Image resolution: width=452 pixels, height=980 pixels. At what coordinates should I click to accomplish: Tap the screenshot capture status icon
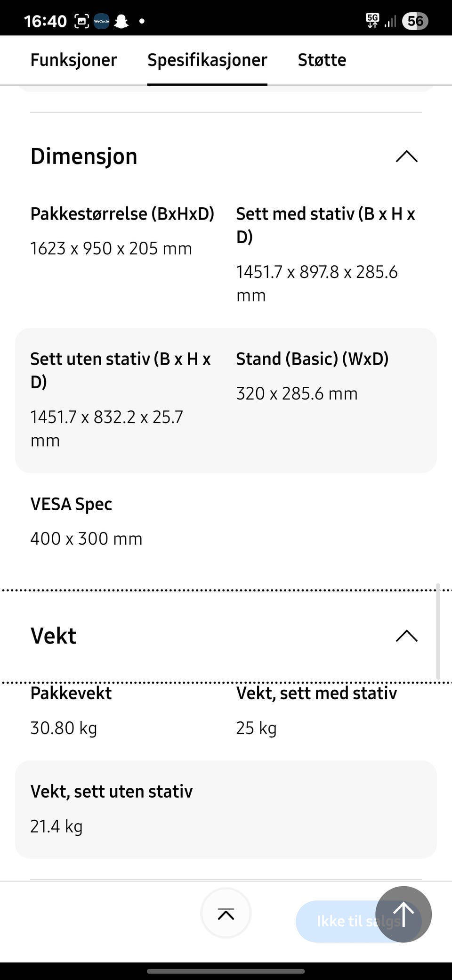81,21
